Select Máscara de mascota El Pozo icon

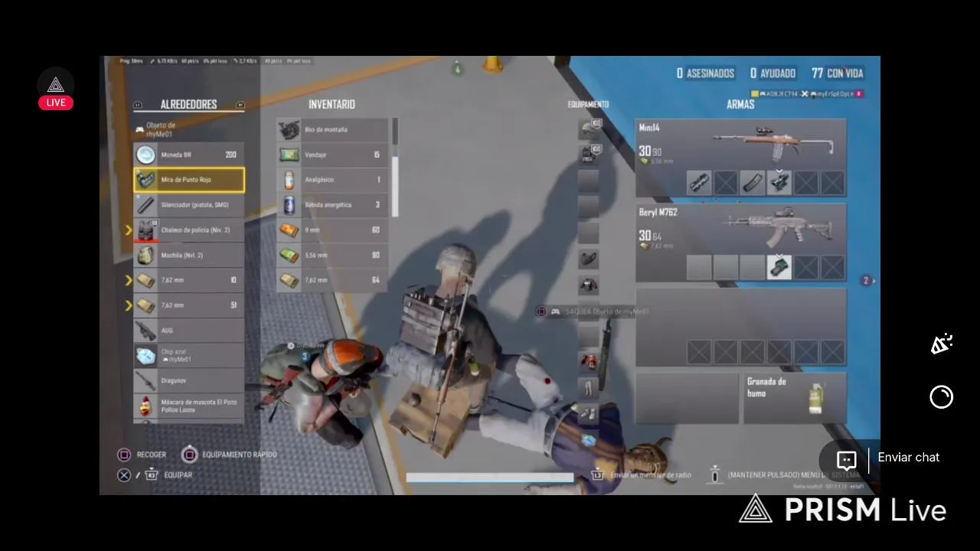[145, 406]
